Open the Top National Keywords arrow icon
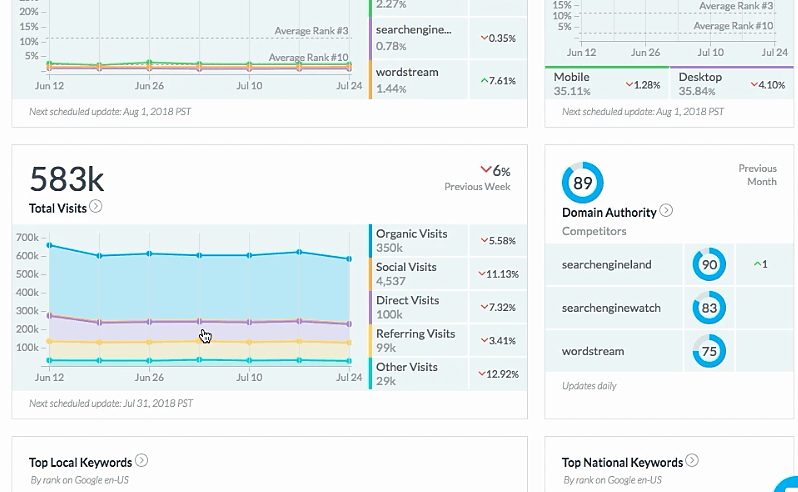The width and height of the screenshot is (798, 492). click(x=692, y=460)
